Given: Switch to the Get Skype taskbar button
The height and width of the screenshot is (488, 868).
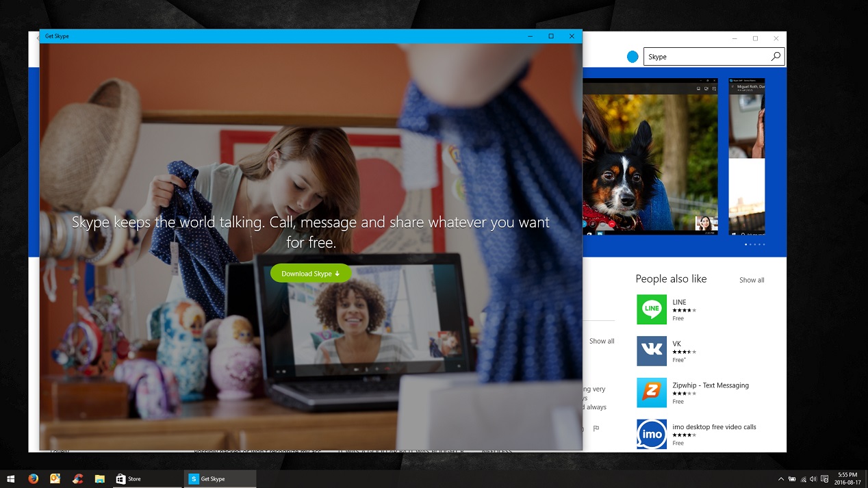Looking at the screenshot, I should [x=220, y=478].
